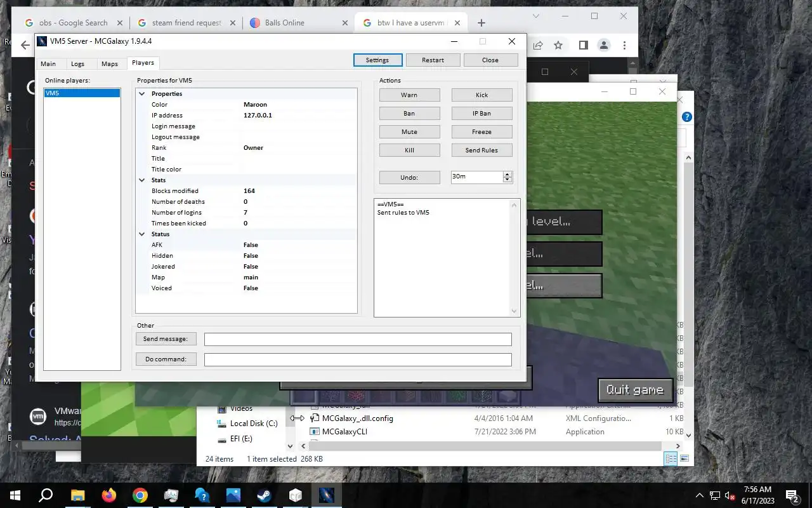Select MCGalaxyCLI file in Explorer
The width and height of the screenshot is (812, 508).
(344, 432)
